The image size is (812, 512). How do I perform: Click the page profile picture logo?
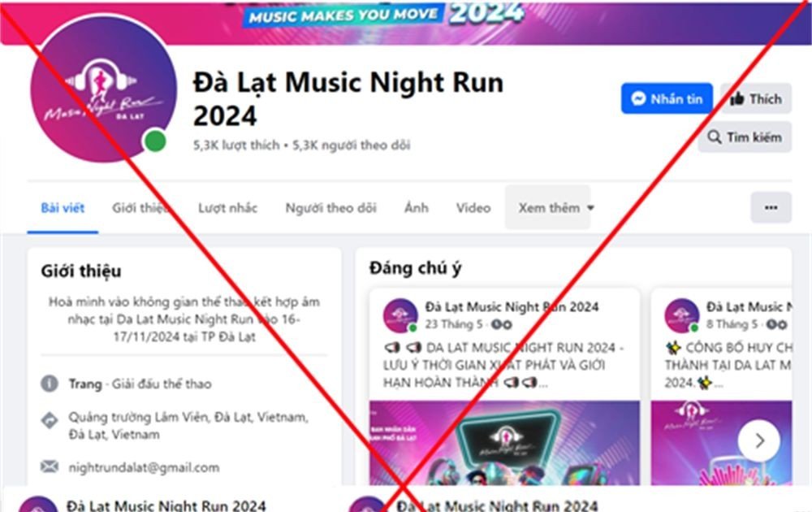(x=103, y=89)
